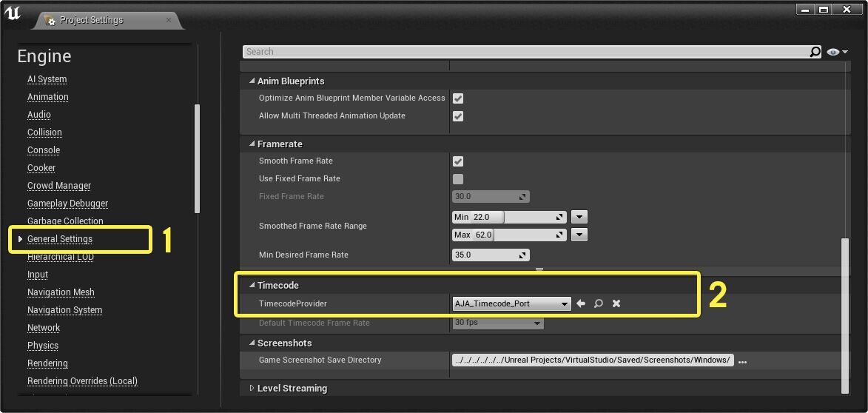Open the view options eye menu

click(837, 52)
